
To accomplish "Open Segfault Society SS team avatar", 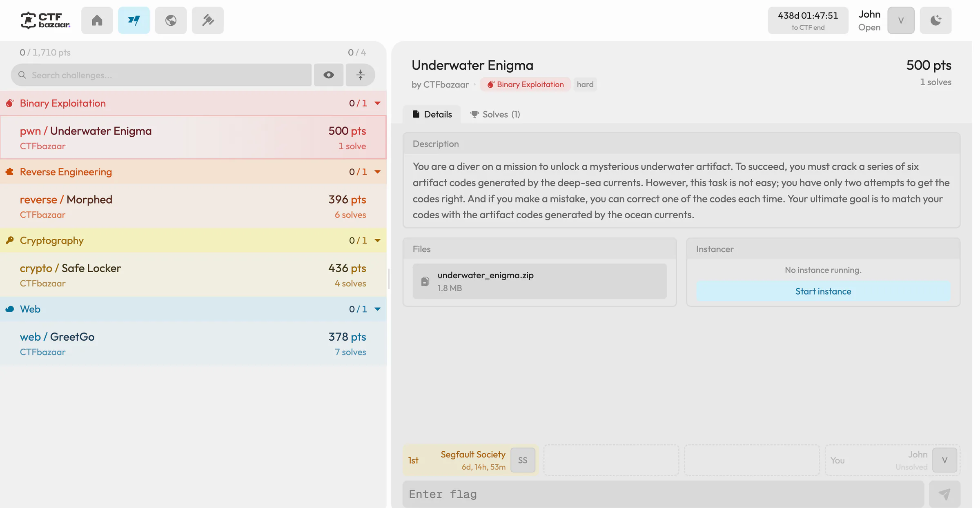I will (523, 460).
